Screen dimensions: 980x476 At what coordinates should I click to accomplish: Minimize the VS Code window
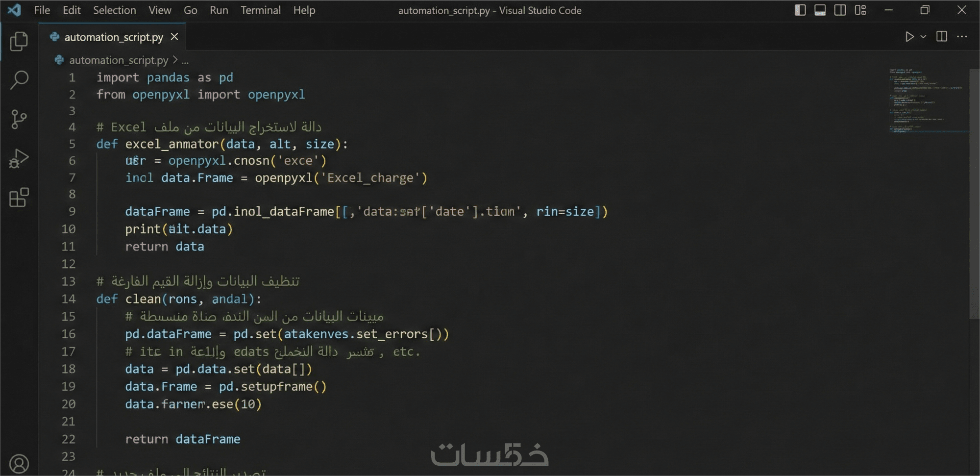click(x=889, y=10)
